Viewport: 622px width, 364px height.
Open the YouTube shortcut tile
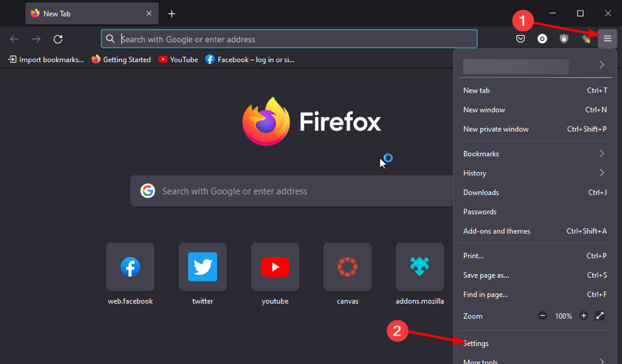pyautogui.click(x=275, y=267)
